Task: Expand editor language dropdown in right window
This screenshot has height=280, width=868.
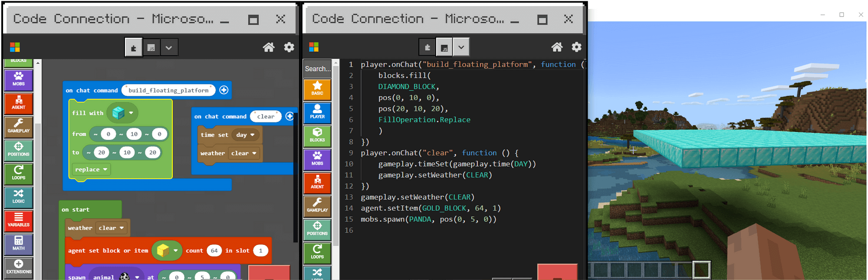Action: pos(461,47)
